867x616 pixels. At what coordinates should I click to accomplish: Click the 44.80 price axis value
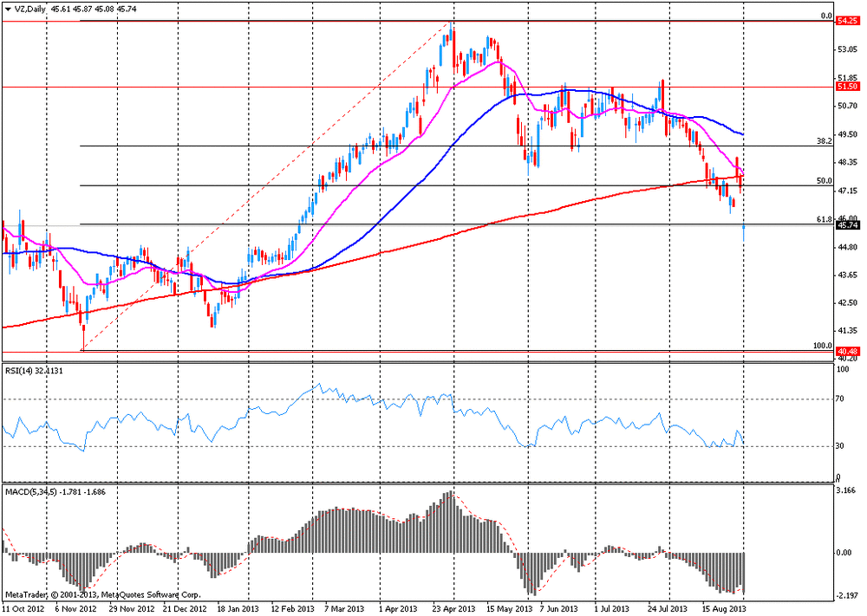point(847,247)
